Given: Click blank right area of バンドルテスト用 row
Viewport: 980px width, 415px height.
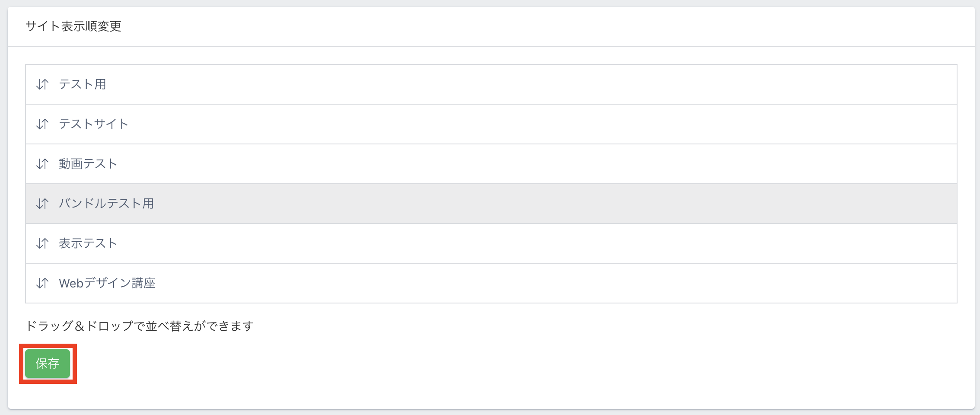Looking at the screenshot, I should pyautogui.click(x=605, y=204).
